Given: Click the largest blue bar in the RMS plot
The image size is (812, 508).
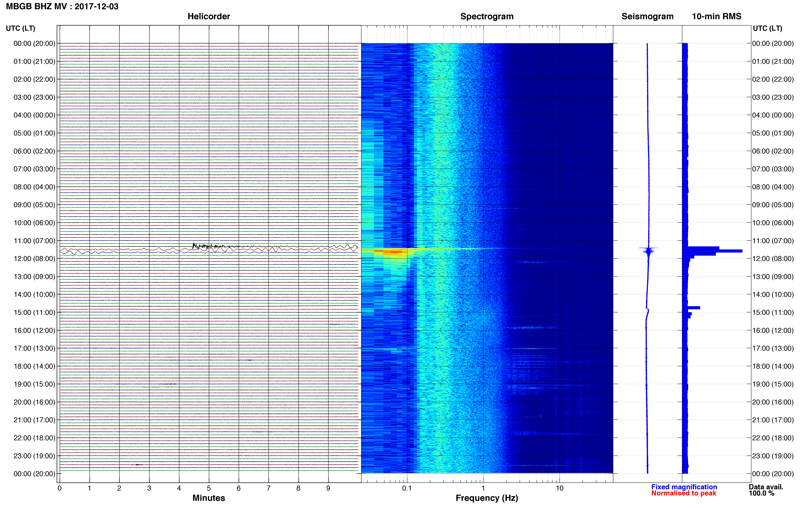Looking at the screenshot, I should 712,251.
